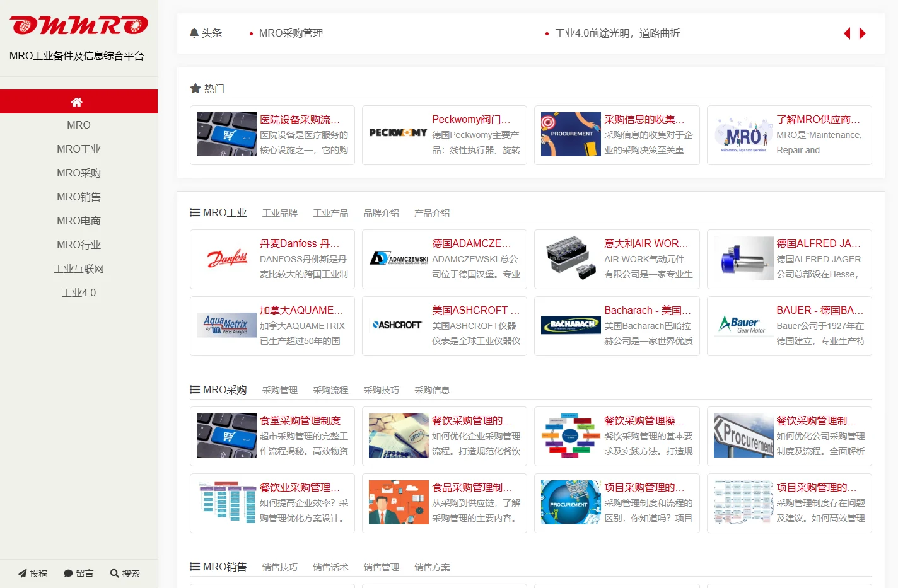
Task: Open article 医院设备采购流…
Action: (x=300, y=120)
